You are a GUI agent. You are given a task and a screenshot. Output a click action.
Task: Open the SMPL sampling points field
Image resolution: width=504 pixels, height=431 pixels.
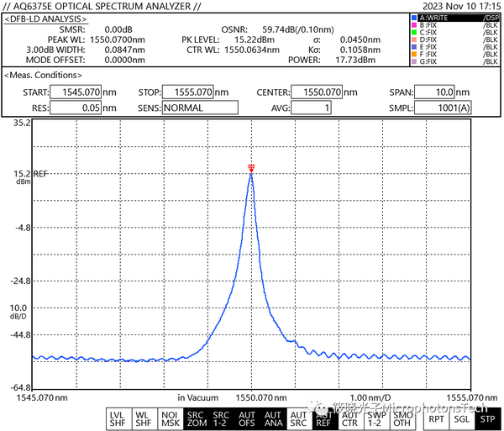pyautogui.click(x=443, y=108)
